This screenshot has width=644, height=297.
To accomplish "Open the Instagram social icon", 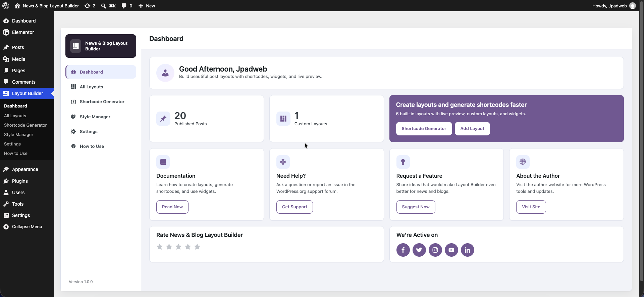I will [x=435, y=250].
